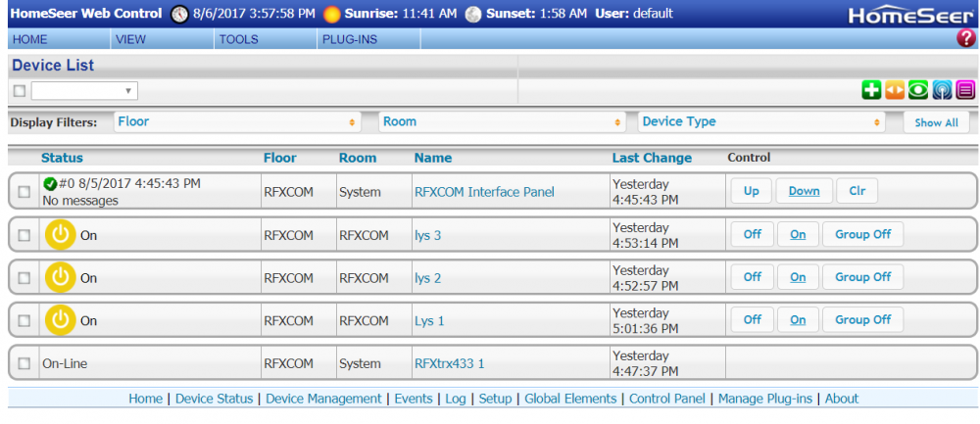This screenshot has height=424, width=980.
Task: Tick the checkbox on the lys 2 row
Action: coord(24,278)
